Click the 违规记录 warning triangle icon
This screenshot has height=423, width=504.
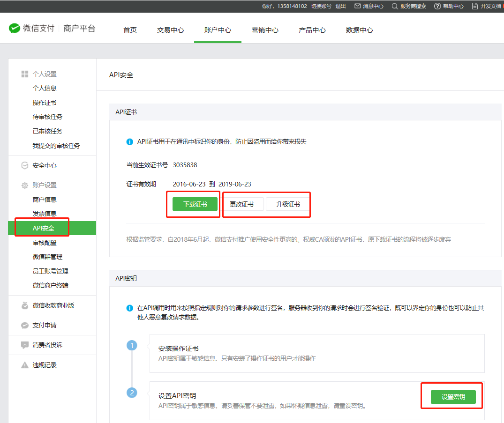25,365
